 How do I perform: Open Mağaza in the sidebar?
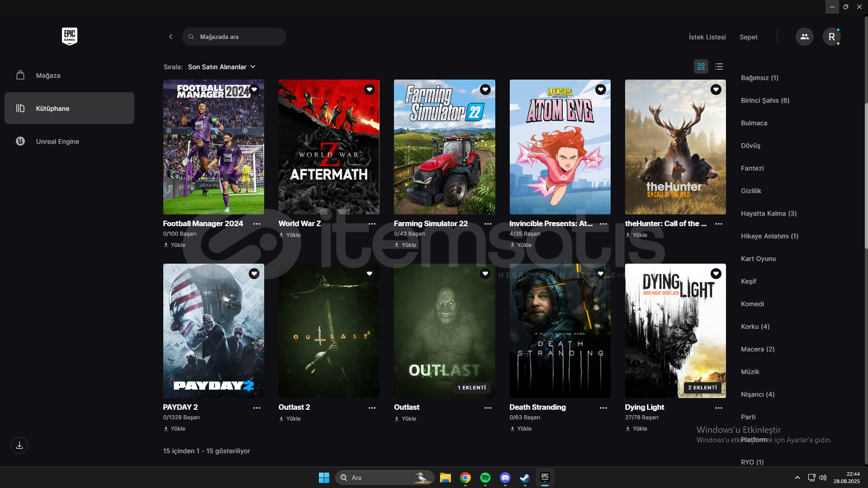click(69, 76)
